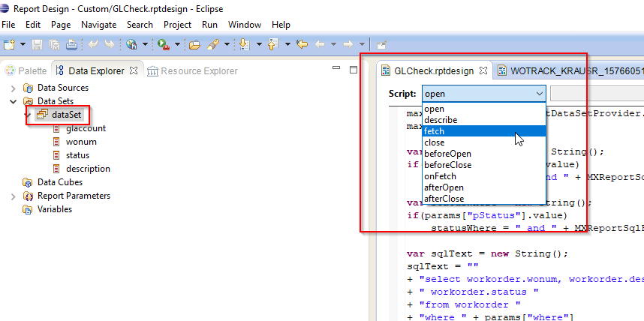
Task: Choose afterClose from Script list
Action: (484, 199)
